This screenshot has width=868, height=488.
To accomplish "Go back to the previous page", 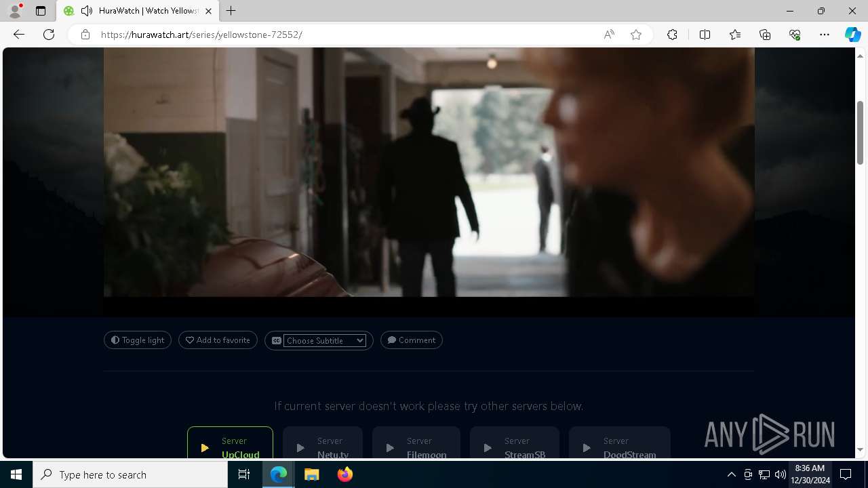I will coord(19,35).
